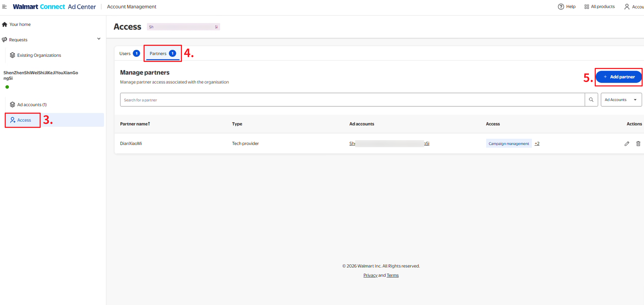This screenshot has height=305, width=644.
Task: Open Ad accounts (1) in sidebar
Action: [x=32, y=105]
